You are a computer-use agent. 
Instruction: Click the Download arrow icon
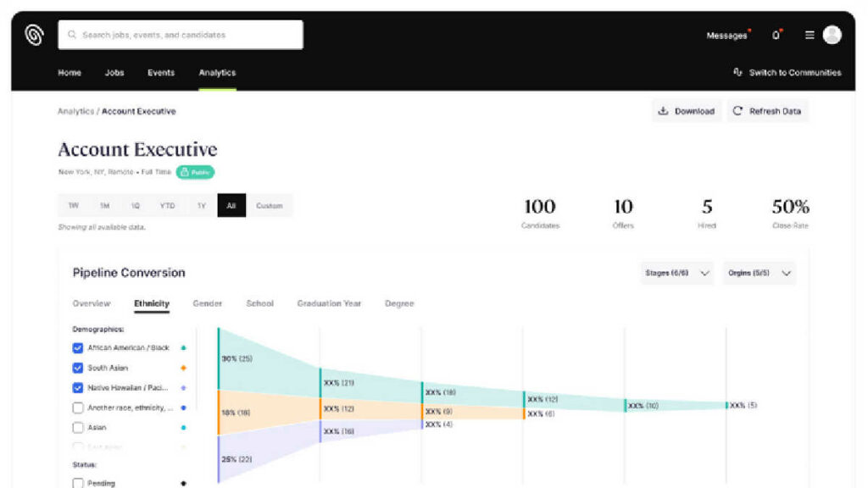[x=663, y=111]
